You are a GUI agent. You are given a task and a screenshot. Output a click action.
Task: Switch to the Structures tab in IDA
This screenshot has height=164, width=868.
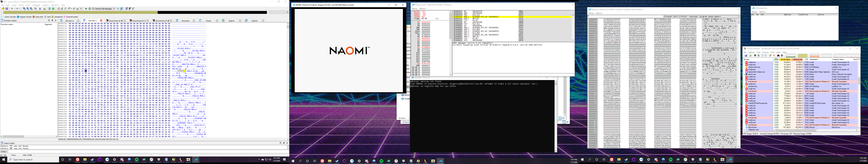(x=185, y=21)
